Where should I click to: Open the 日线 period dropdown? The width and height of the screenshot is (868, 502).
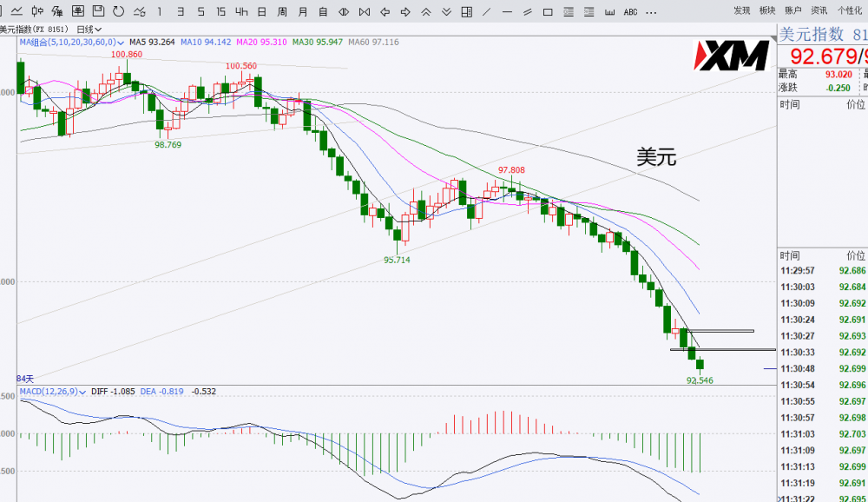click(89, 30)
